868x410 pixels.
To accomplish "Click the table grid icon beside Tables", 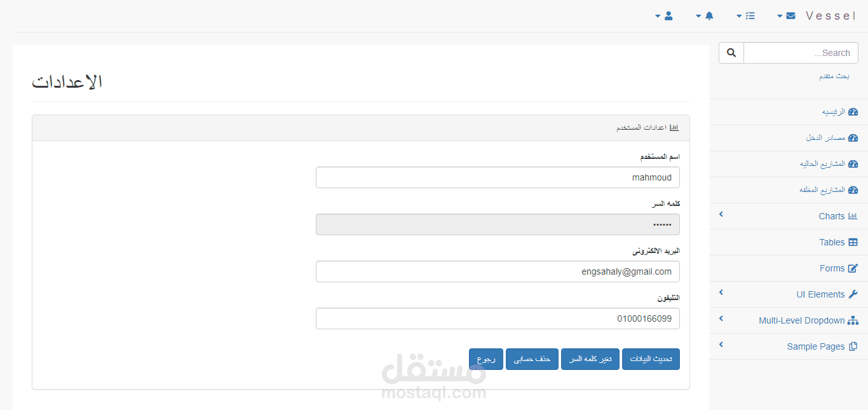I will tap(853, 242).
